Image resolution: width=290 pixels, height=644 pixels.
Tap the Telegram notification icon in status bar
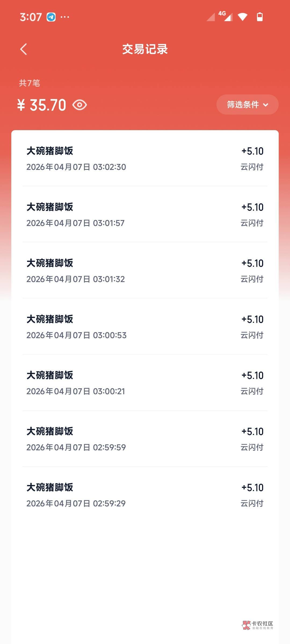pyautogui.click(x=51, y=17)
